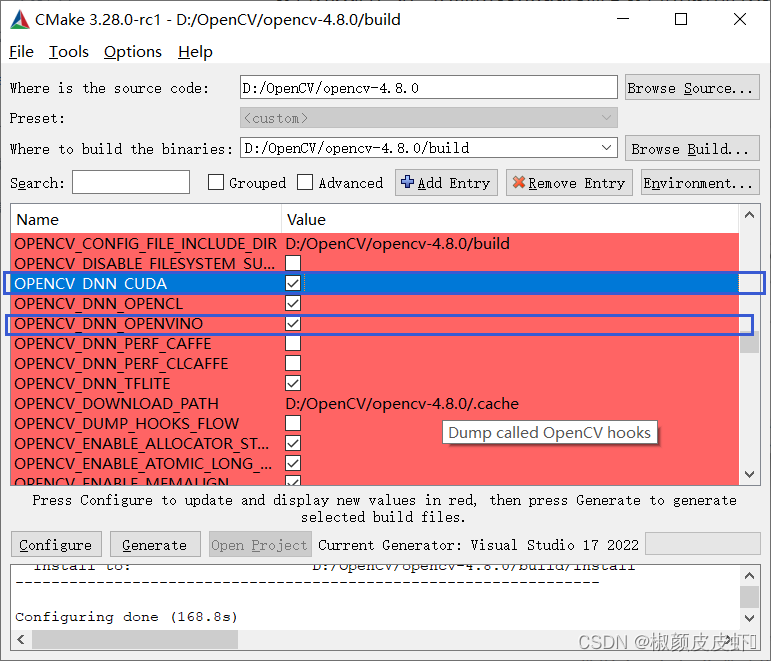Click output log scroll up arrow
The width and height of the screenshot is (771, 661).
[749, 575]
